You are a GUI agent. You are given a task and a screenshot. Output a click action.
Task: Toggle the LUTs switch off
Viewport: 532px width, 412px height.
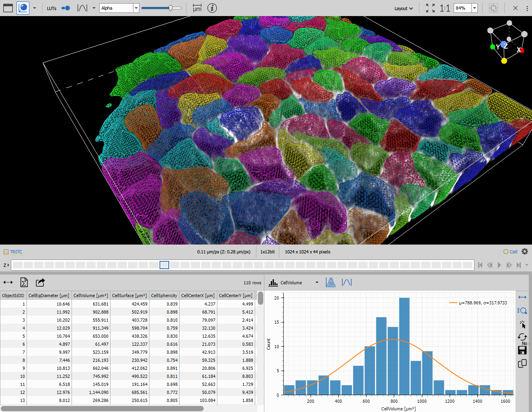click(x=65, y=8)
